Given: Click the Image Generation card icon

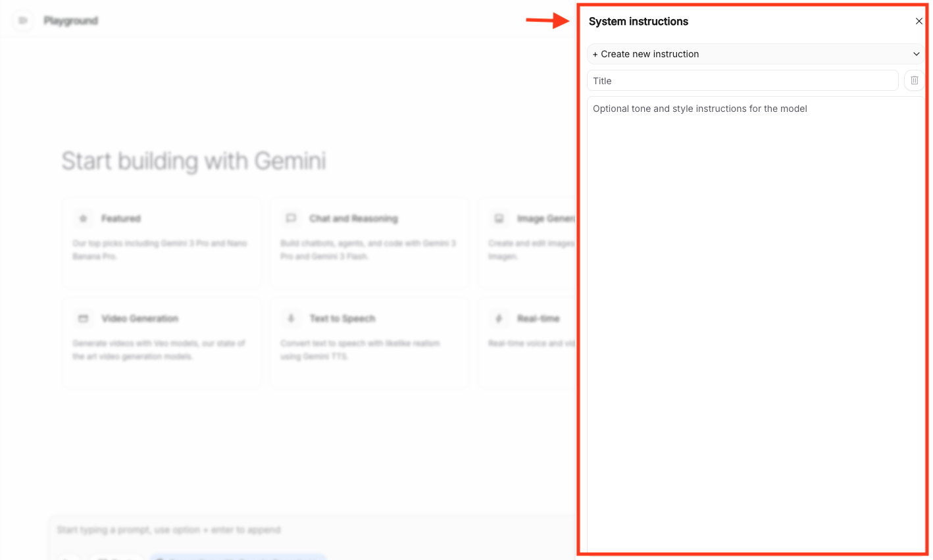Looking at the screenshot, I should pos(499,218).
